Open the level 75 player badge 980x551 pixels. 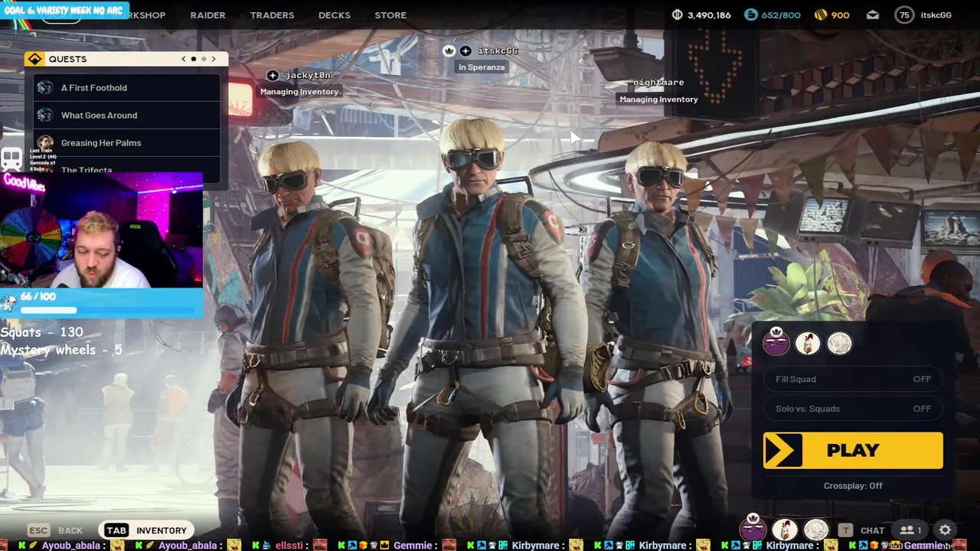click(905, 15)
